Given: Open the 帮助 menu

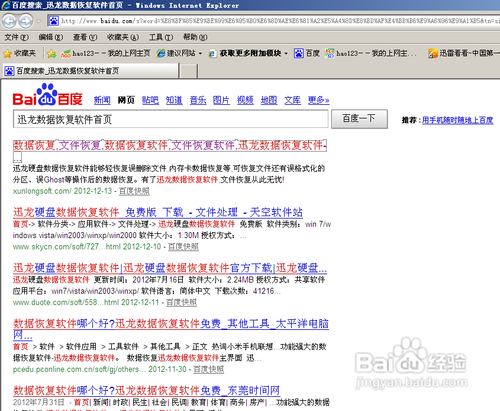Looking at the screenshot, I should [195, 37].
